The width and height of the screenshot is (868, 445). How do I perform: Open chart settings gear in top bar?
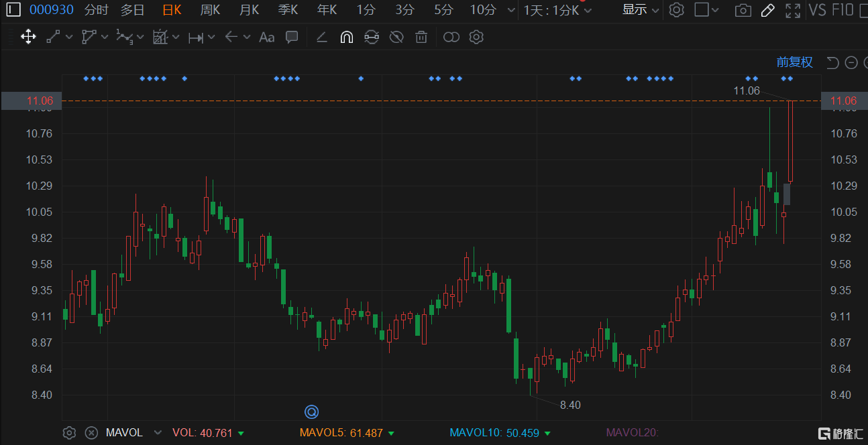tap(677, 10)
